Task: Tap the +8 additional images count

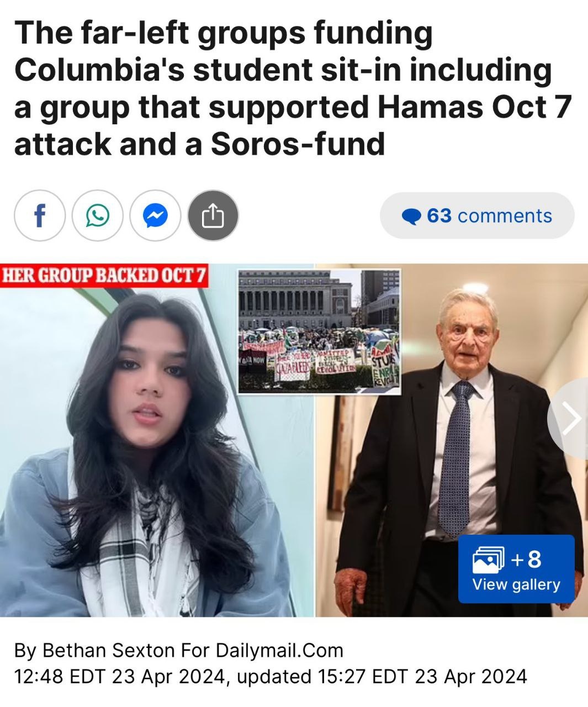Action: (x=526, y=559)
